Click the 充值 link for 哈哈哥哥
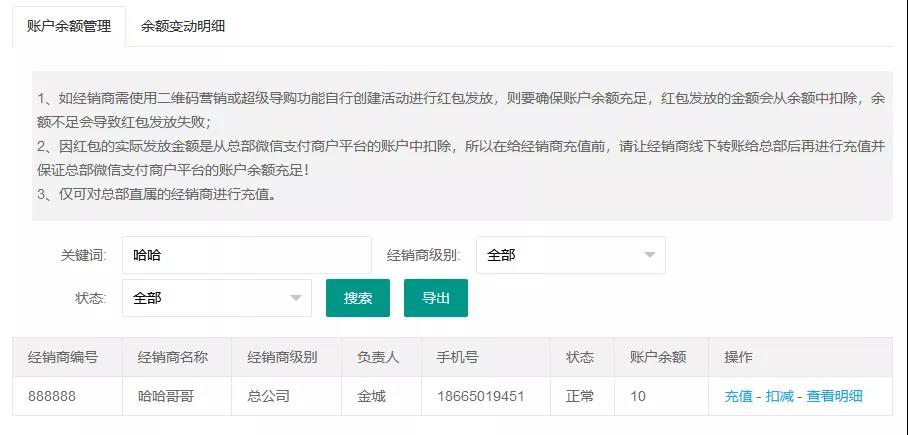This screenshot has height=435, width=908. (x=738, y=396)
